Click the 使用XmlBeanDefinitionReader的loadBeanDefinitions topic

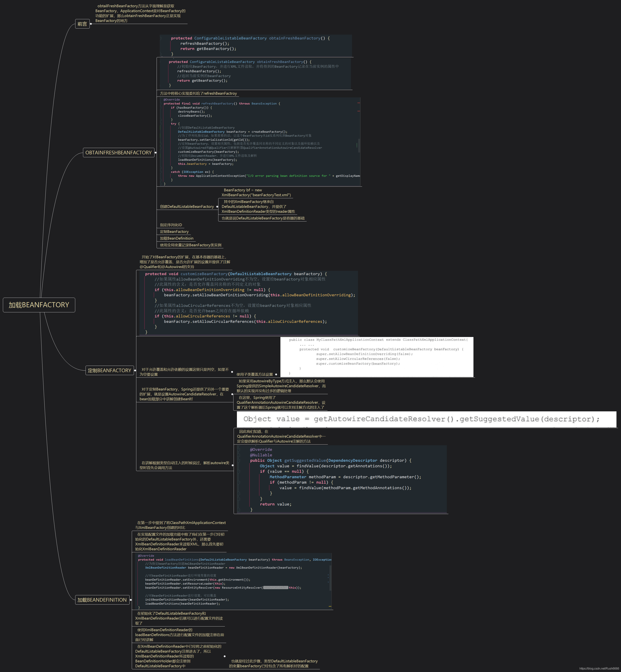pyautogui.click(x=179, y=635)
